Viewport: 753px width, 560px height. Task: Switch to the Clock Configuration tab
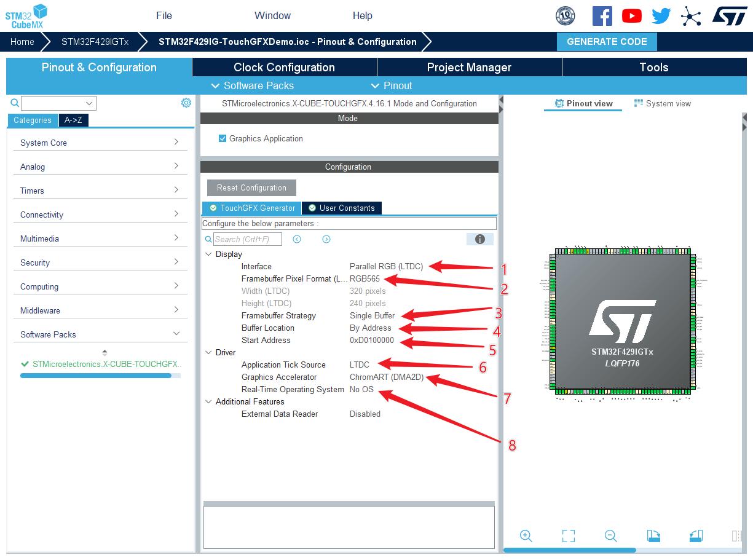(x=283, y=67)
